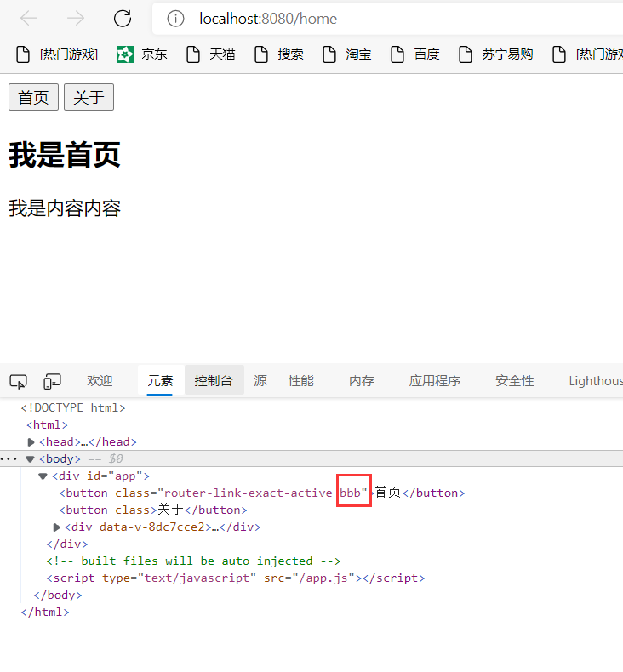Switch to the 元素 DevTools tab

(160, 380)
